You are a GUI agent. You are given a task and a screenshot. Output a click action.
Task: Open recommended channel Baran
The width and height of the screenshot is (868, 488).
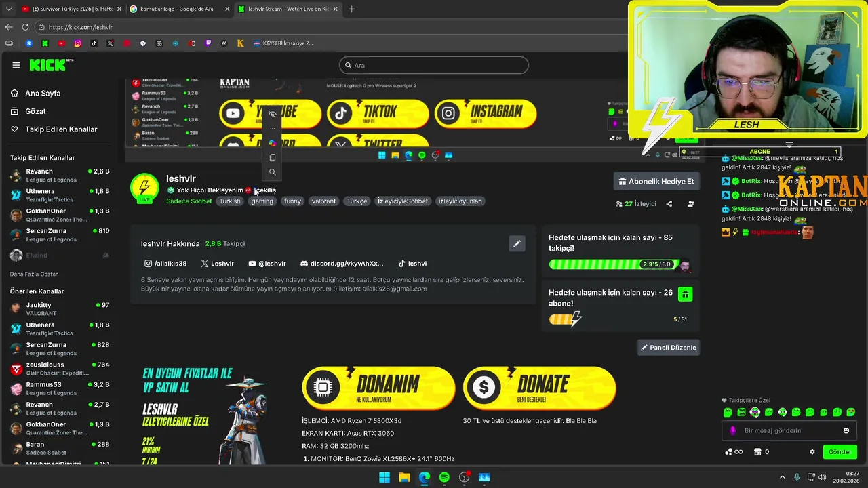pyautogui.click(x=60, y=448)
